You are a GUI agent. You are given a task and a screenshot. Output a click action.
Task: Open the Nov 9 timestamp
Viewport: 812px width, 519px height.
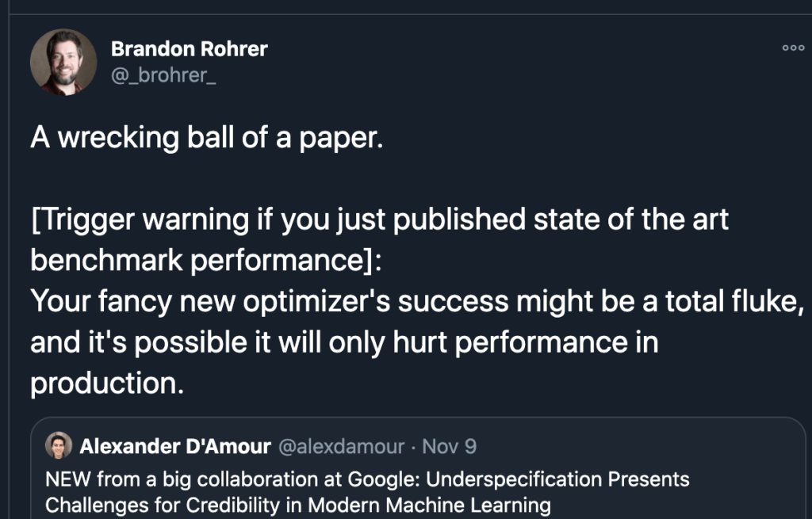tap(449, 446)
